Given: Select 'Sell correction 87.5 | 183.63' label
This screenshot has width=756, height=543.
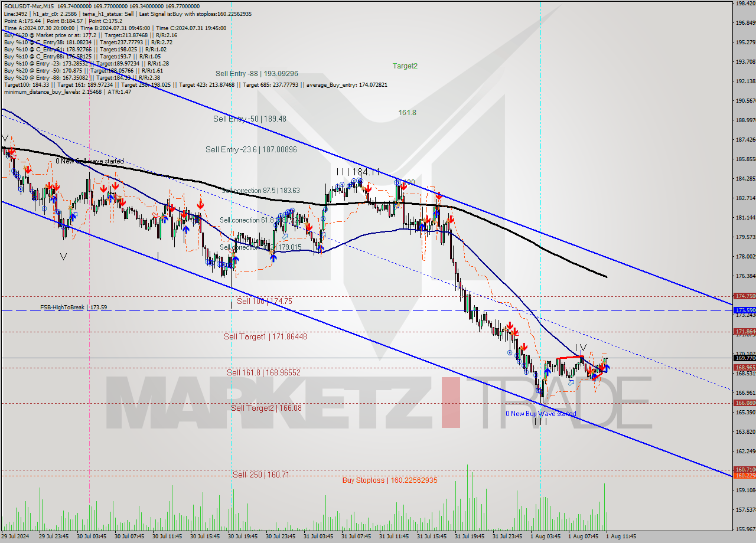Looking at the screenshot, I should [x=260, y=191].
